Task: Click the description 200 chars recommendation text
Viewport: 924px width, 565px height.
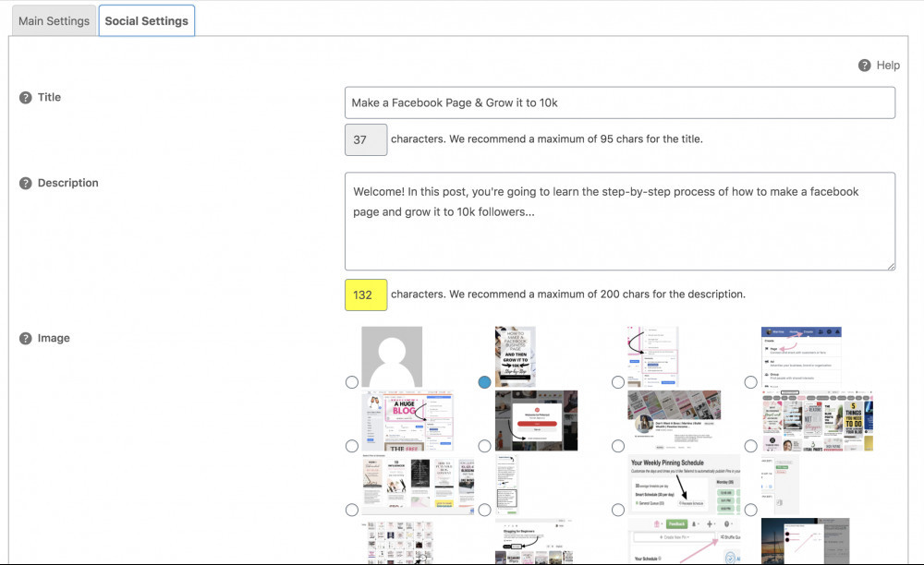Action: coord(568,295)
